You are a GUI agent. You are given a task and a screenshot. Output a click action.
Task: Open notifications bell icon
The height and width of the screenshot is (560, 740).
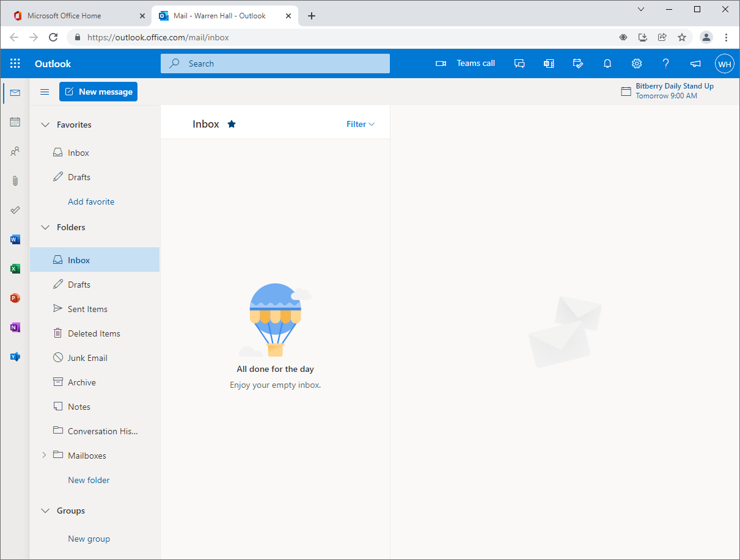point(607,64)
